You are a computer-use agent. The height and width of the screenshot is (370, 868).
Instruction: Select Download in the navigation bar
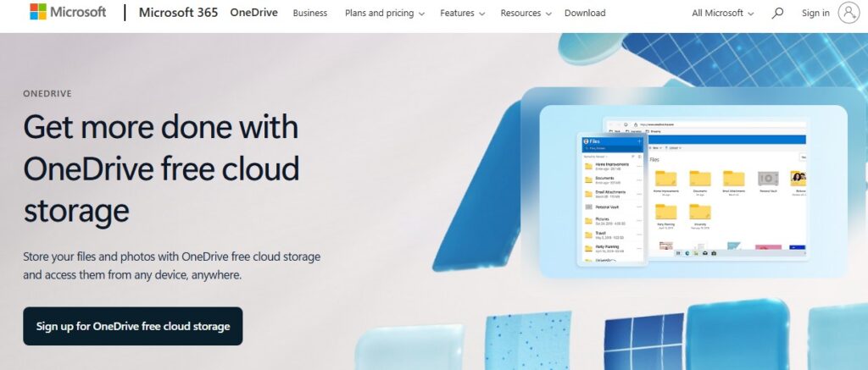(585, 13)
